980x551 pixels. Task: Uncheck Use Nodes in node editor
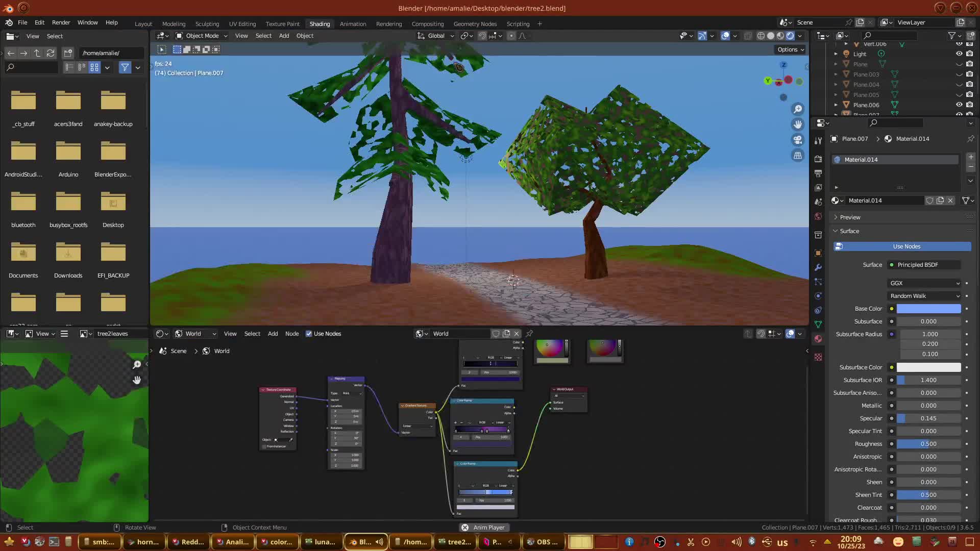(309, 334)
